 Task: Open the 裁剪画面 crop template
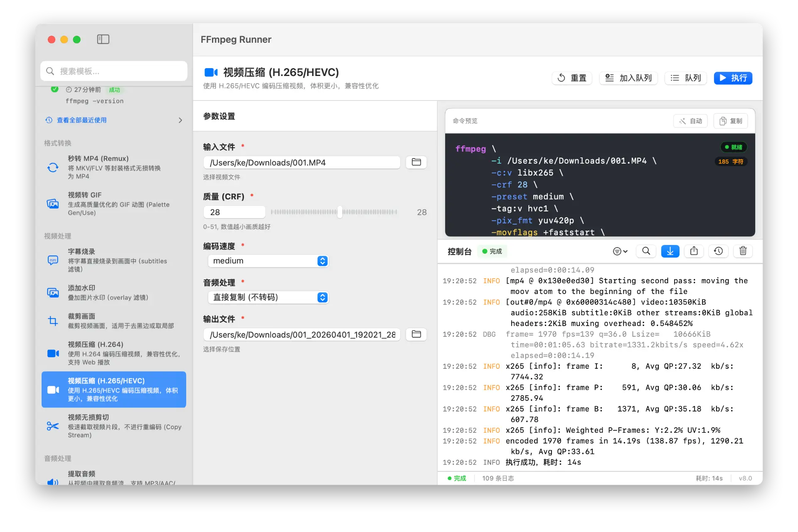113,321
